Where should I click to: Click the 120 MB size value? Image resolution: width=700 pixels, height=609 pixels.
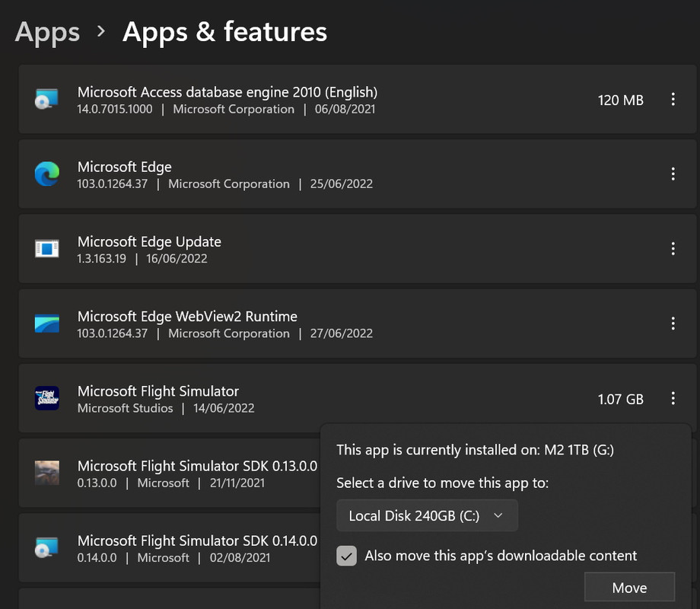621,100
